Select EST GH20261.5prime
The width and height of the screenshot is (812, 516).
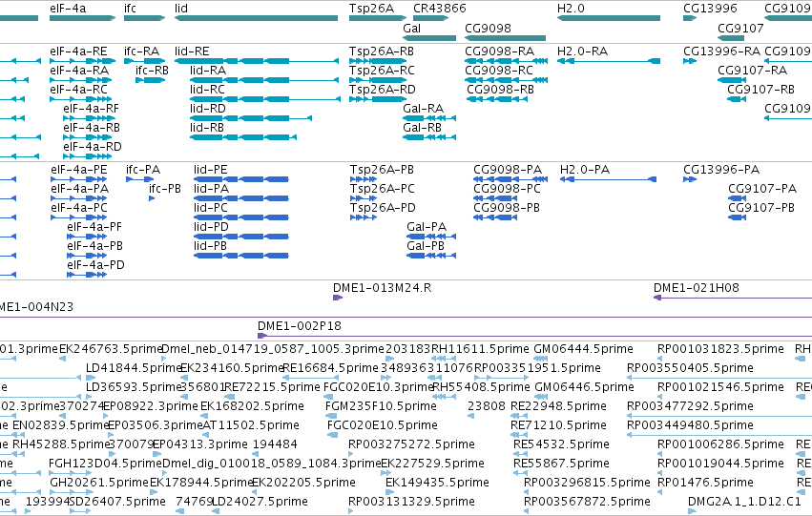[x=99, y=483]
